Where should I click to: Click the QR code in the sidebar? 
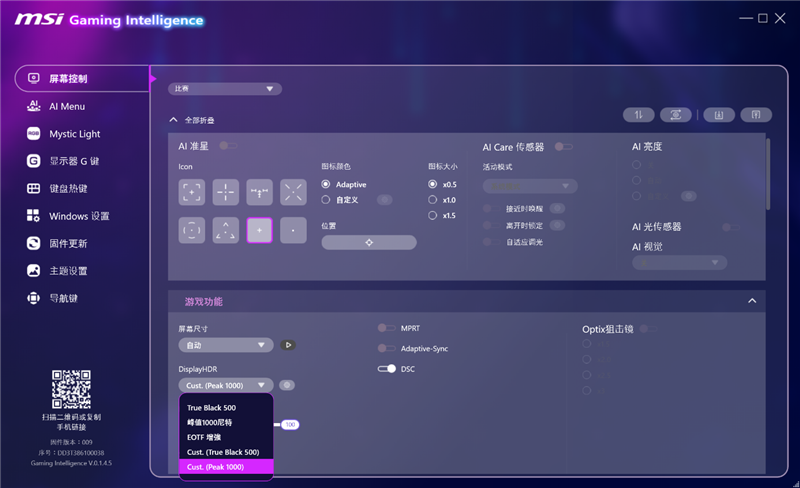pos(71,389)
